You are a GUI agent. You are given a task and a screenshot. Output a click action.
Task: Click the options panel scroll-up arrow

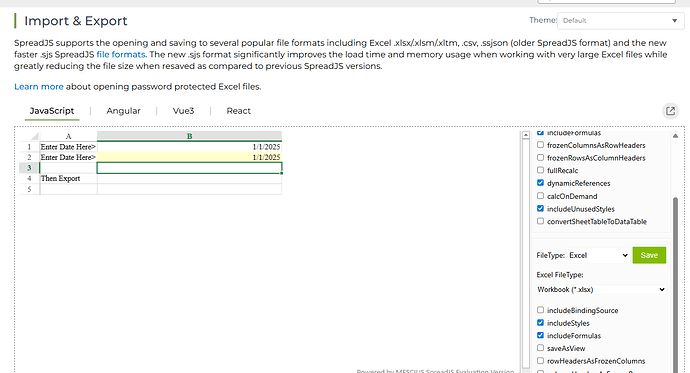click(675, 136)
